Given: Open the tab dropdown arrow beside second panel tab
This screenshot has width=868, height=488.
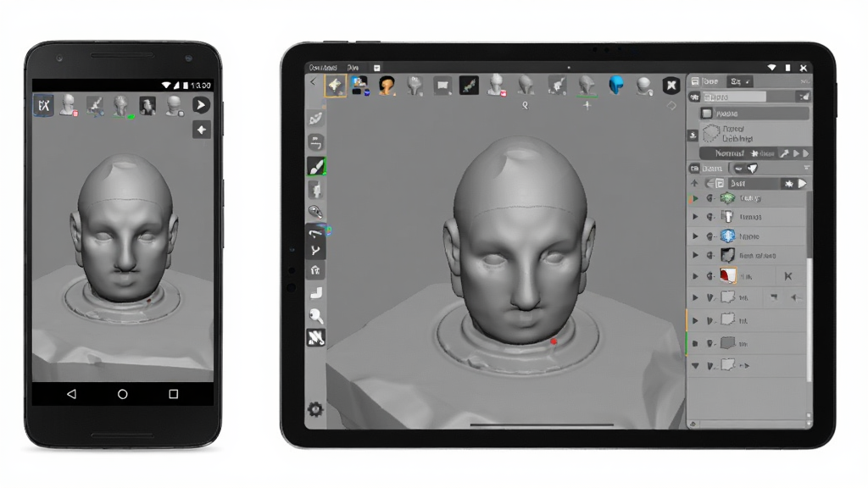Looking at the screenshot, I should pyautogui.click(x=748, y=82).
